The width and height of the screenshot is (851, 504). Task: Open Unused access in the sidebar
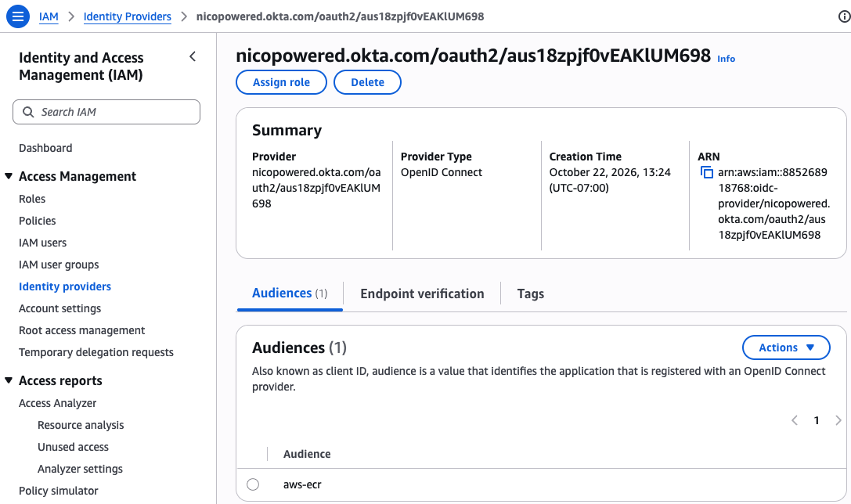click(x=73, y=447)
